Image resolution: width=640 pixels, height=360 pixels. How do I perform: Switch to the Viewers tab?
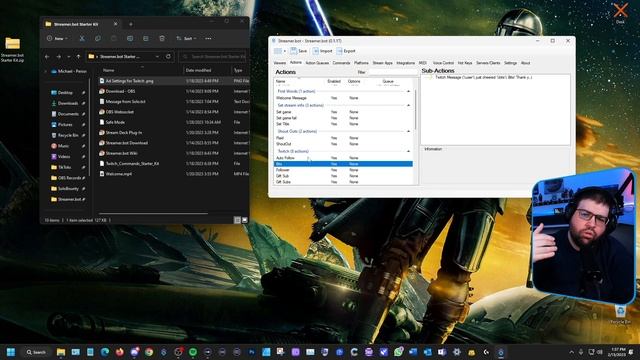point(280,63)
